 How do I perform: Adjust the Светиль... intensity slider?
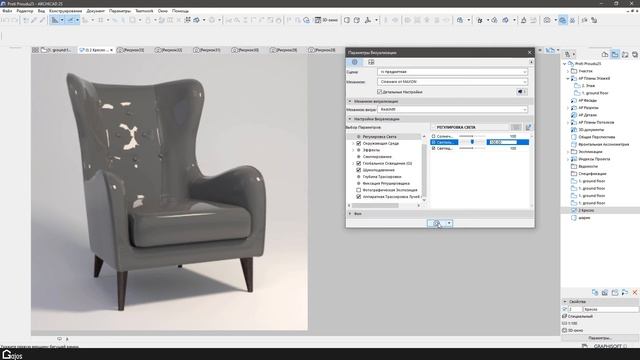(472, 142)
